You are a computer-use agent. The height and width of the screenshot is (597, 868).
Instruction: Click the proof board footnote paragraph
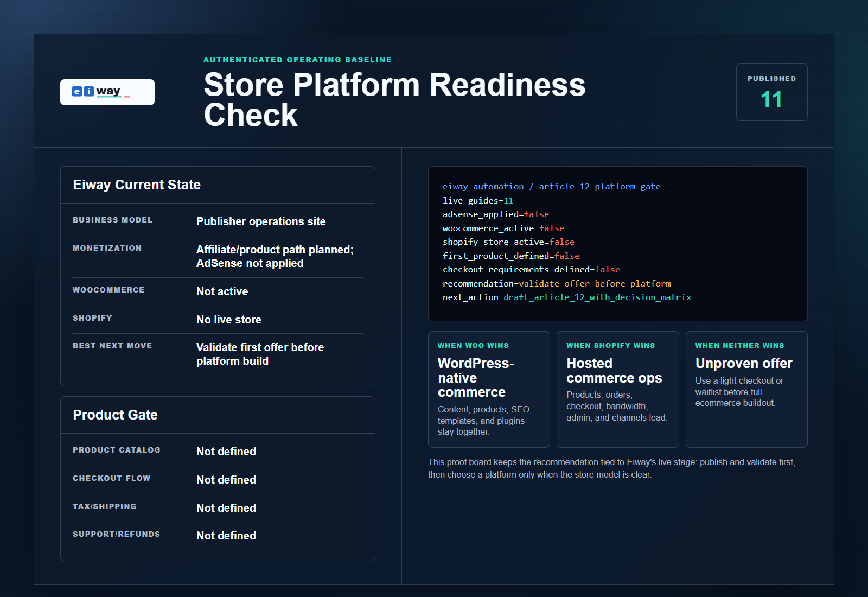[x=611, y=468]
